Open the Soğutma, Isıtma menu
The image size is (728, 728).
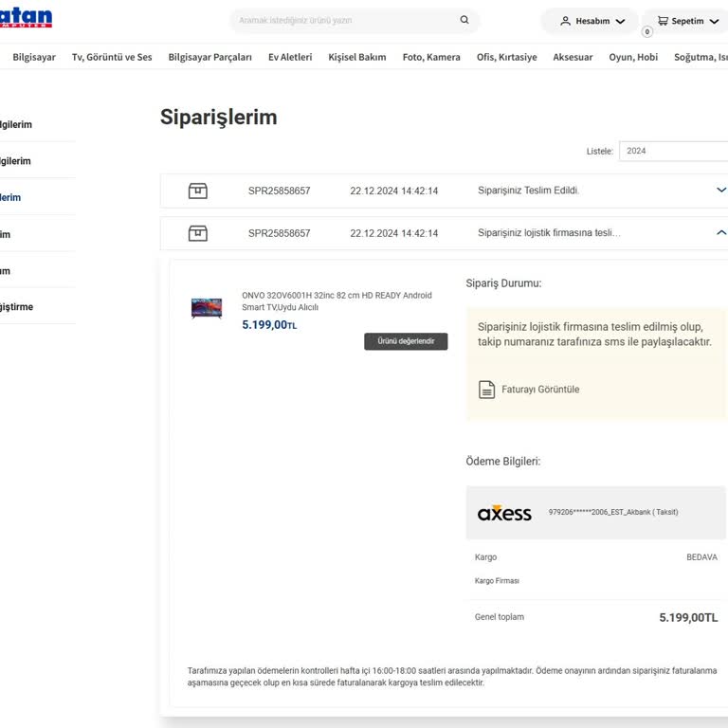tap(701, 57)
